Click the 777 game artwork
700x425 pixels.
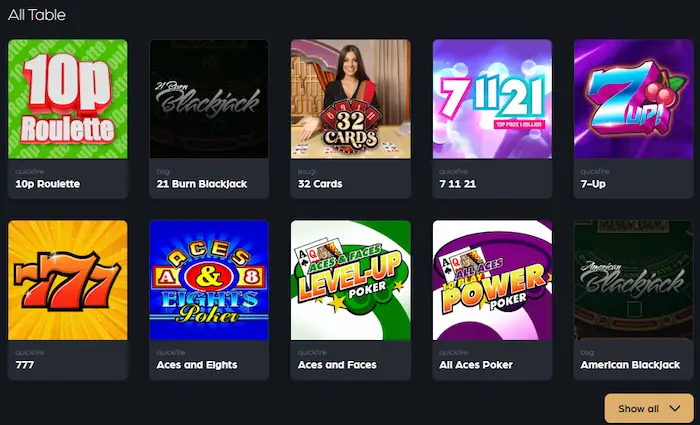pyautogui.click(x=68, y=280)
